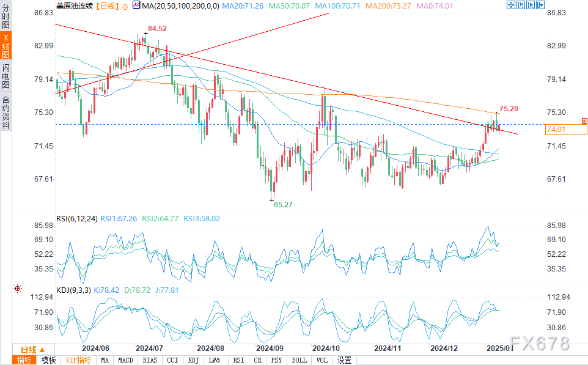Select the 指标 indicators tab
Image resolution: width=588 pixels, height=365 pixels.
click(24, 360)
